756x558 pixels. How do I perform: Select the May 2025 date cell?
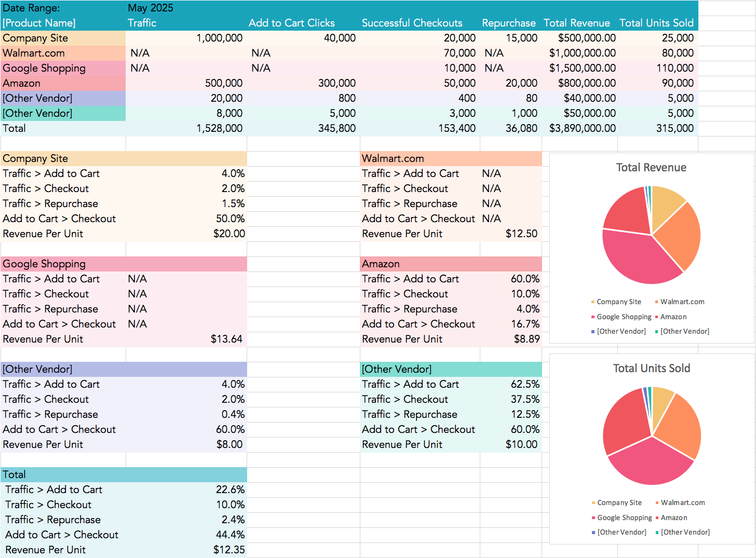(x=151, y=8)
